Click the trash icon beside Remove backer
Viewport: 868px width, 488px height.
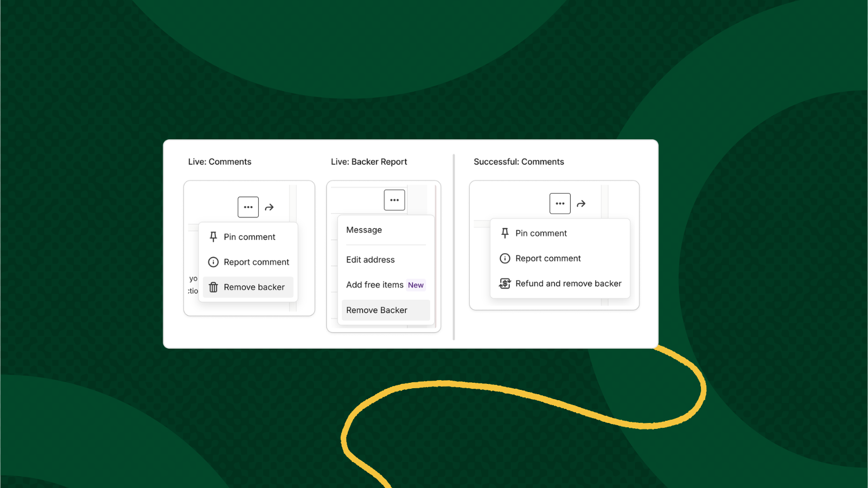point(213,287)
